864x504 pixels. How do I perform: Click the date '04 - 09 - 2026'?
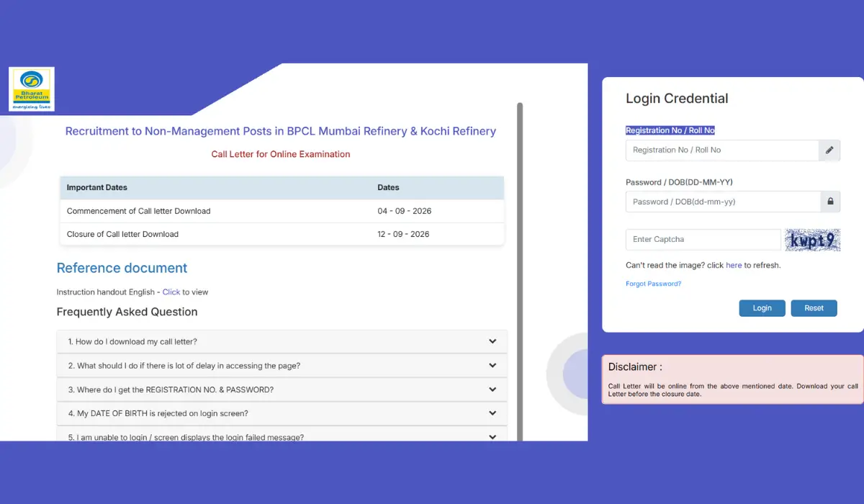coord(404,211)
